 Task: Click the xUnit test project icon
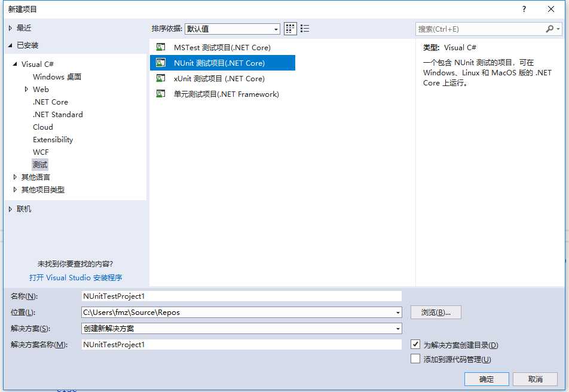[160, 78]
